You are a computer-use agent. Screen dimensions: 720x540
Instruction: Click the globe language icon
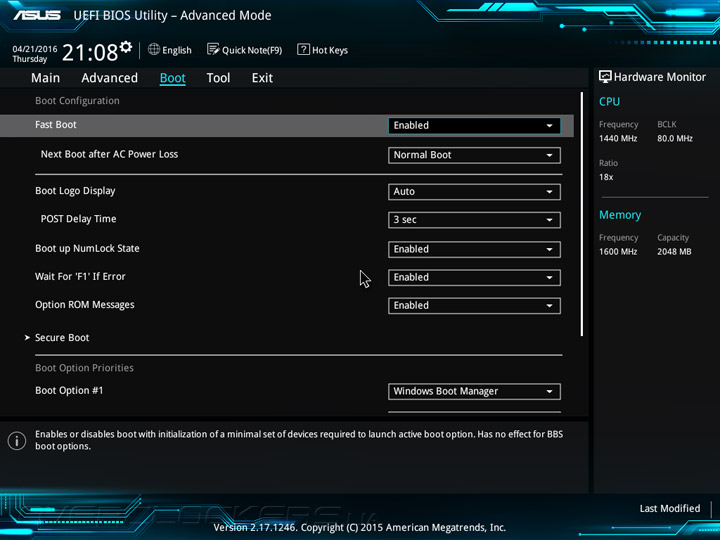154,49
